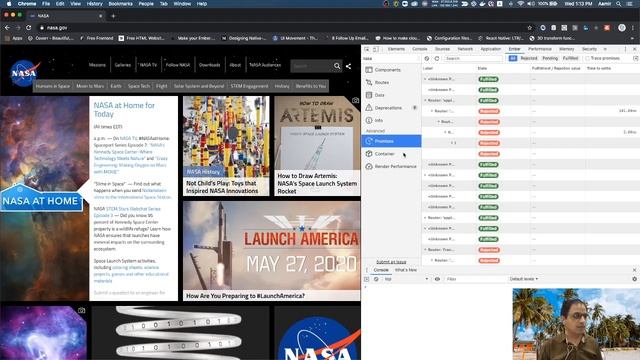Image resolution: width=640 pixels, height=360 pixels.
Task: Open the Data icon in Ember sidebar
Action: coord(369,95)
